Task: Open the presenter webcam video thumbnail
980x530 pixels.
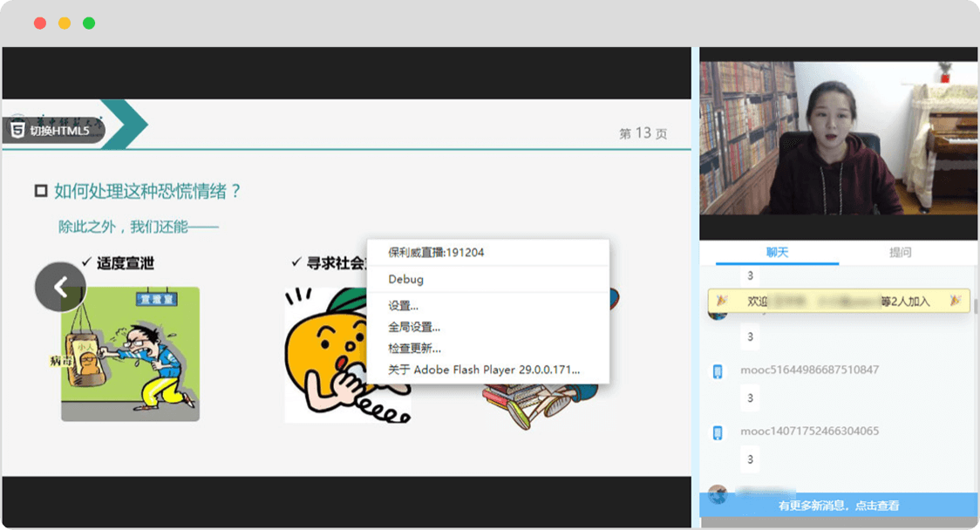Action: [838, 144]
